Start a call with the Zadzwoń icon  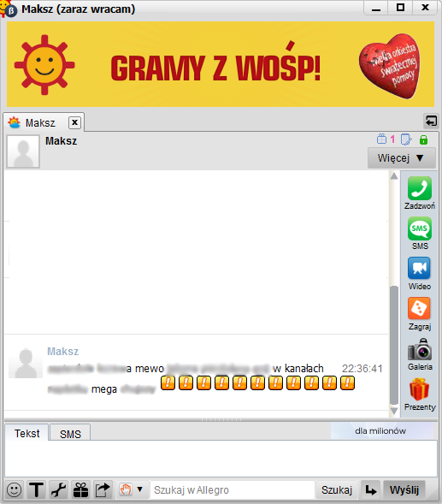point(419,188)
